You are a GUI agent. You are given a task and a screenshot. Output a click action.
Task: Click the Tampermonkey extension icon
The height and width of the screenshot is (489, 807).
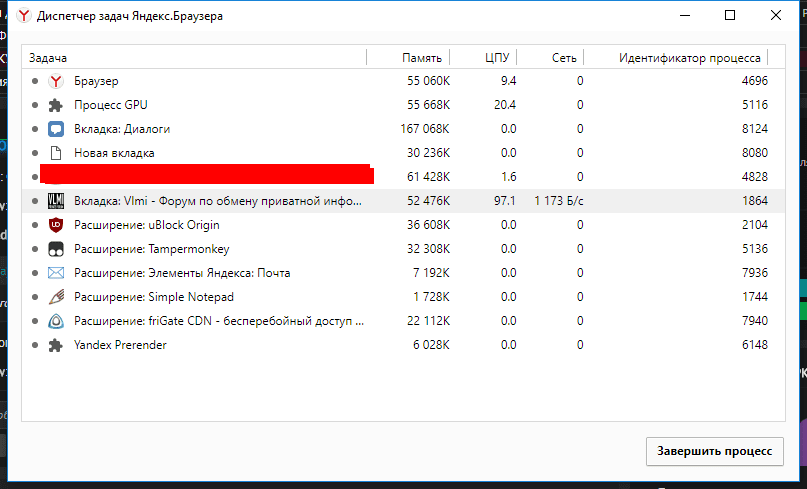click(56, 249)
